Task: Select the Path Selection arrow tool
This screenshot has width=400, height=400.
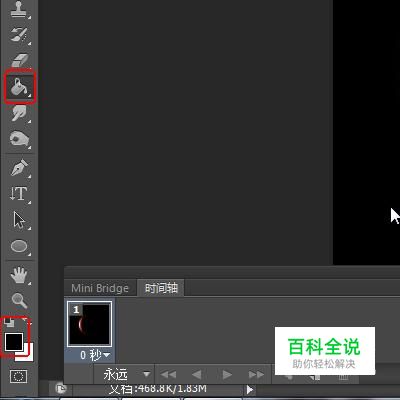Action: [x=19, y=220]
